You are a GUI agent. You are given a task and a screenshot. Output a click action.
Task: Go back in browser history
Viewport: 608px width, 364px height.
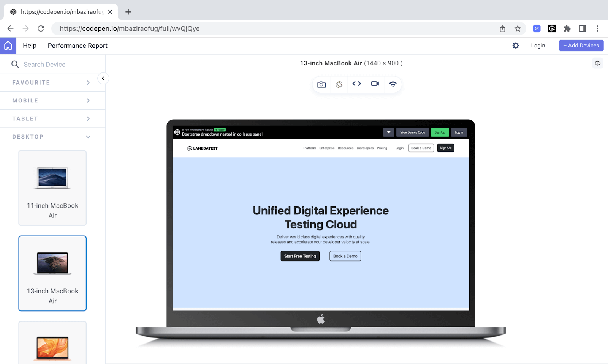click(11, 28)
